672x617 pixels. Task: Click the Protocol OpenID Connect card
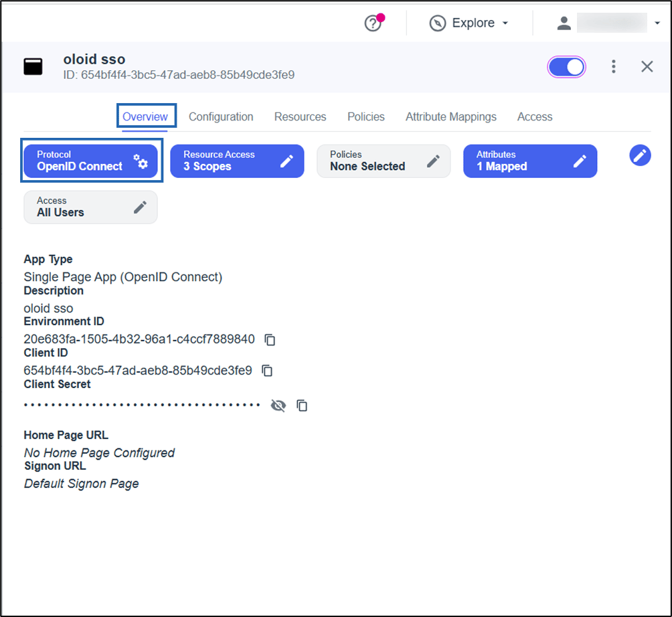[90, 161]
